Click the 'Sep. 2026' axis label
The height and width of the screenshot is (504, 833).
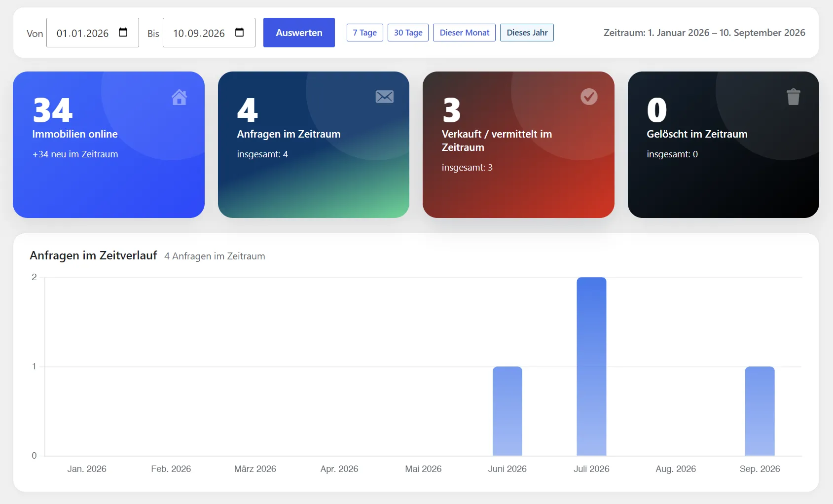(x=760, y=469)
